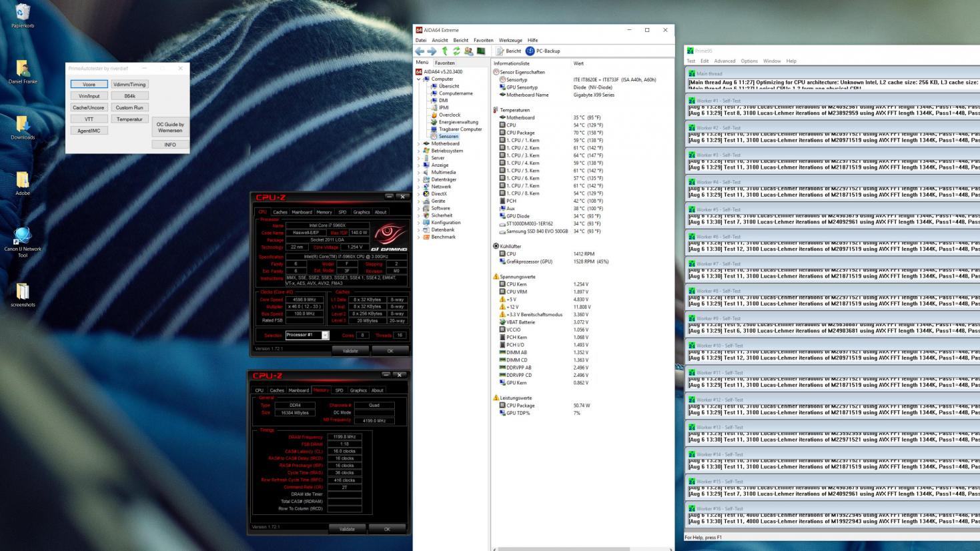Open Overclock page with flame icon

445,115
